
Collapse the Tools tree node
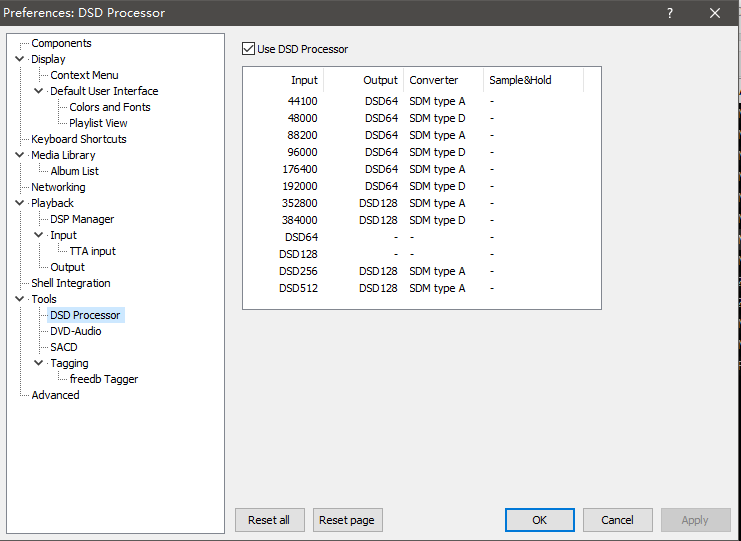tap(20, 299)
